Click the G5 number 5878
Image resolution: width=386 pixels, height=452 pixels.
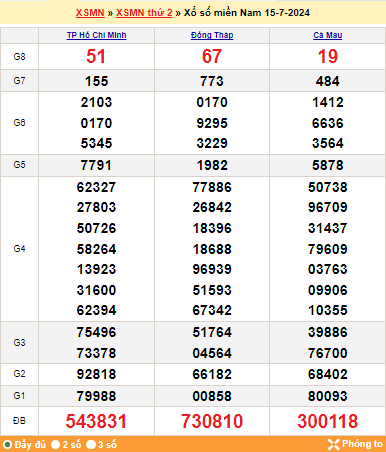[328, 165]
